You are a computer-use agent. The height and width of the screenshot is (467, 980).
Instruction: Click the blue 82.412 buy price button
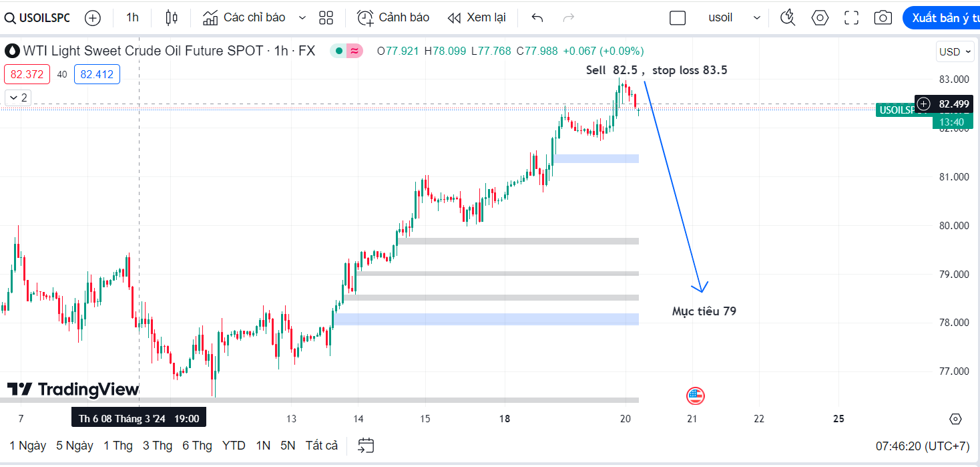97,74
